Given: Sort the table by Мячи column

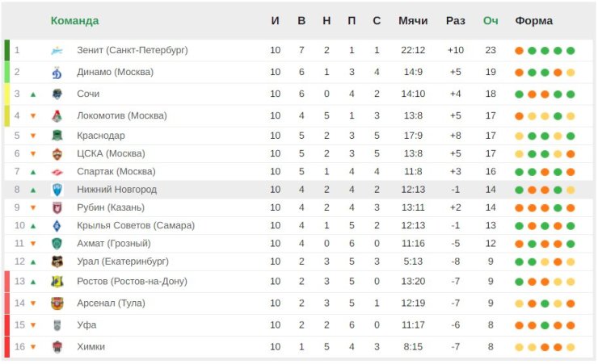Looking at the screenshot, I should point(413,20).
